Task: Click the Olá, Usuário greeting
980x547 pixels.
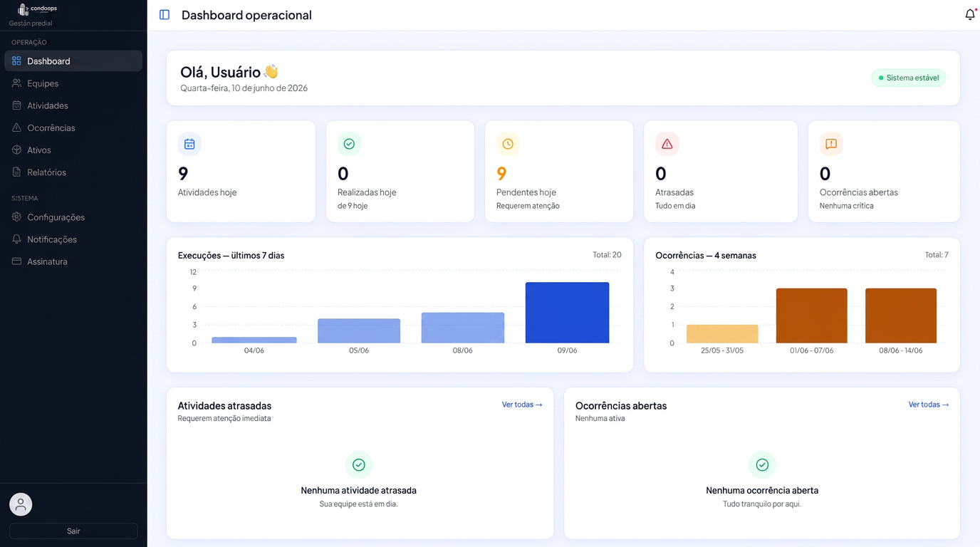Action: click(x=229, y=72)
